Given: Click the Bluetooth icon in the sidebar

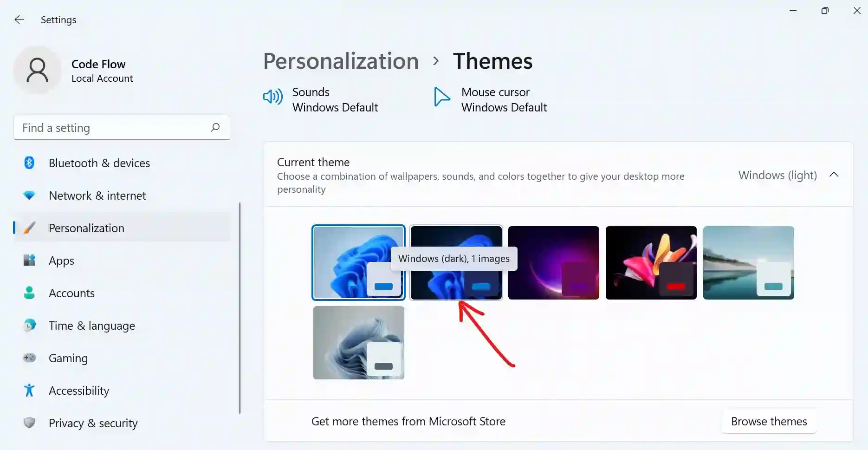Looking at the screenshot, I should coord(29,163).
